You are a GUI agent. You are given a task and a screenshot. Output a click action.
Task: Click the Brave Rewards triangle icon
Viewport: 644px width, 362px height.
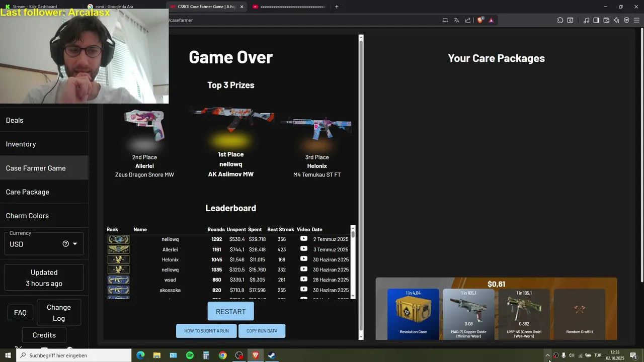tap(491, 20)
